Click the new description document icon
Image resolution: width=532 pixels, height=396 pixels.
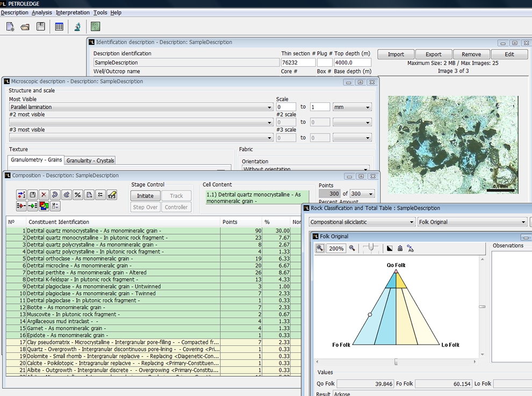pyautogui.click(x=10, y=27)
